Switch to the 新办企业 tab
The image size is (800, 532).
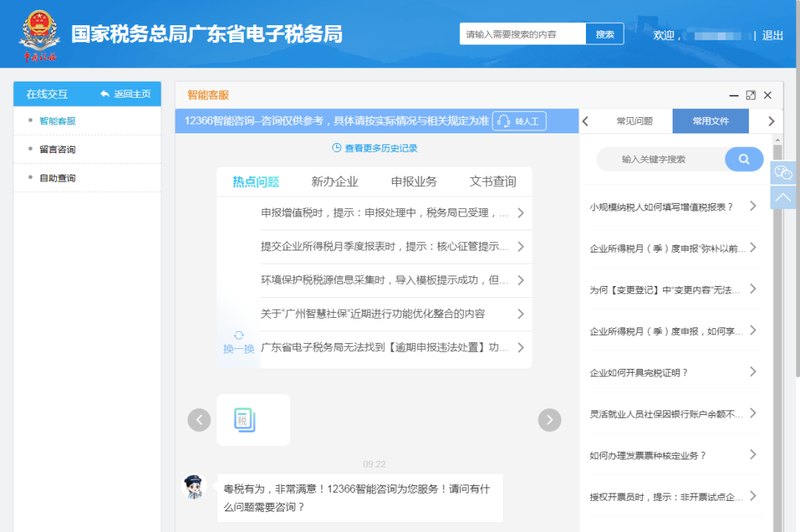pos(335,182)
